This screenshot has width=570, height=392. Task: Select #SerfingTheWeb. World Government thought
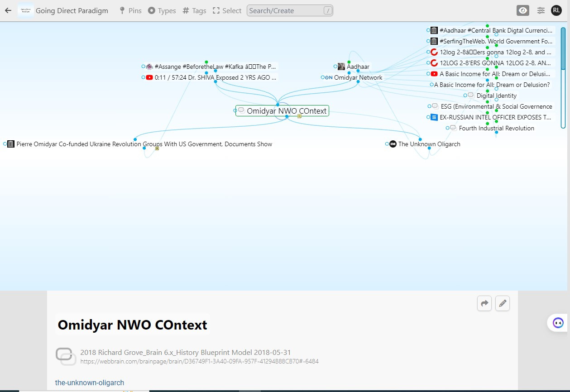pyautogui.click(x=496, y=41)
